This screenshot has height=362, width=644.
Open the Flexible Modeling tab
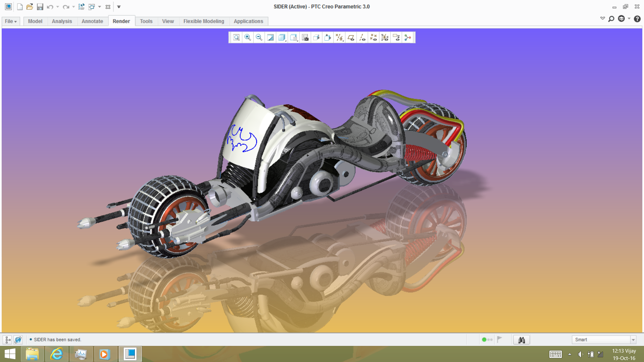tap(204, 21)
